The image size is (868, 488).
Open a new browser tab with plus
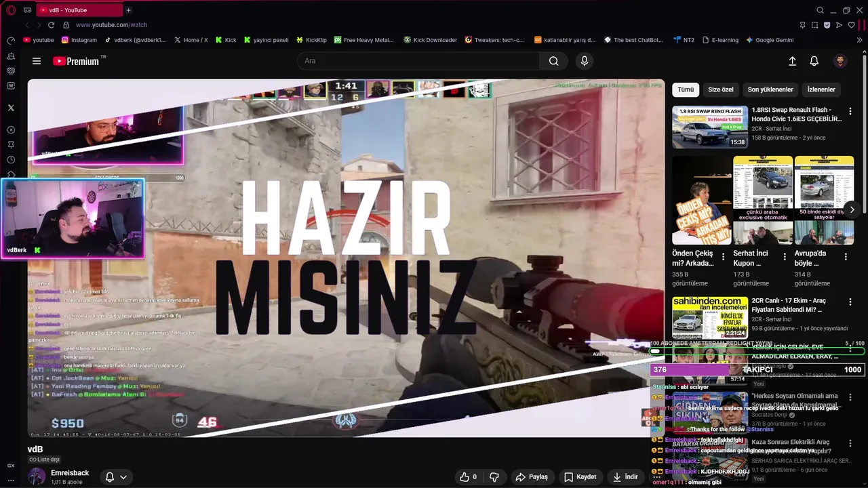tap(128, 10)
